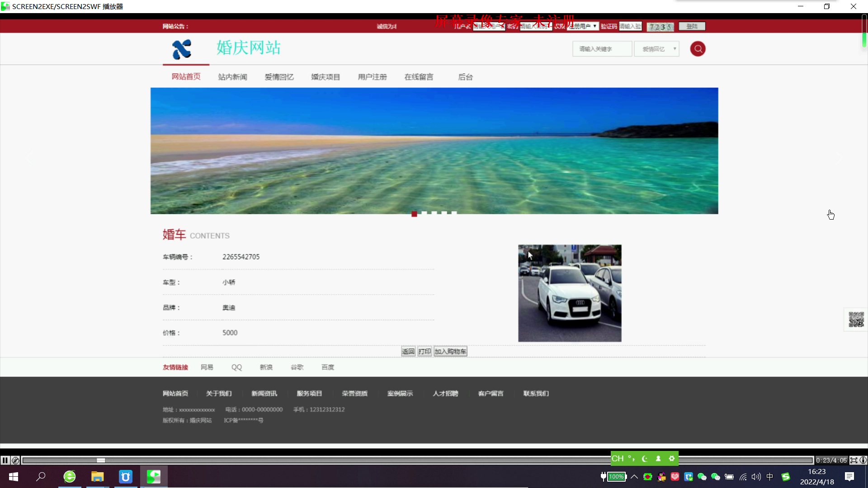
Task: Click the first WeChat tray icon
Action: point(702,477)
